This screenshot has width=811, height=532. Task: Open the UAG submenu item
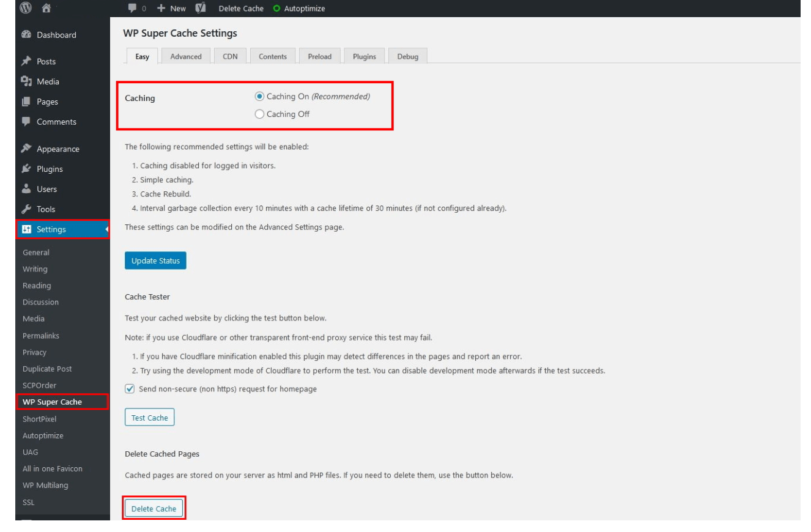tap(30, 452)
